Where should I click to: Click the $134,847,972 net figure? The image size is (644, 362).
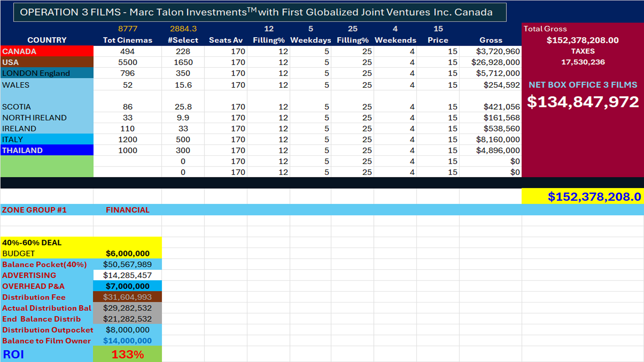pos(583,102)
